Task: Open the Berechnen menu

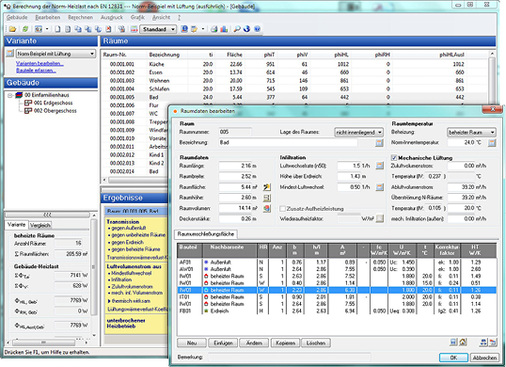Action: point(80,17)
